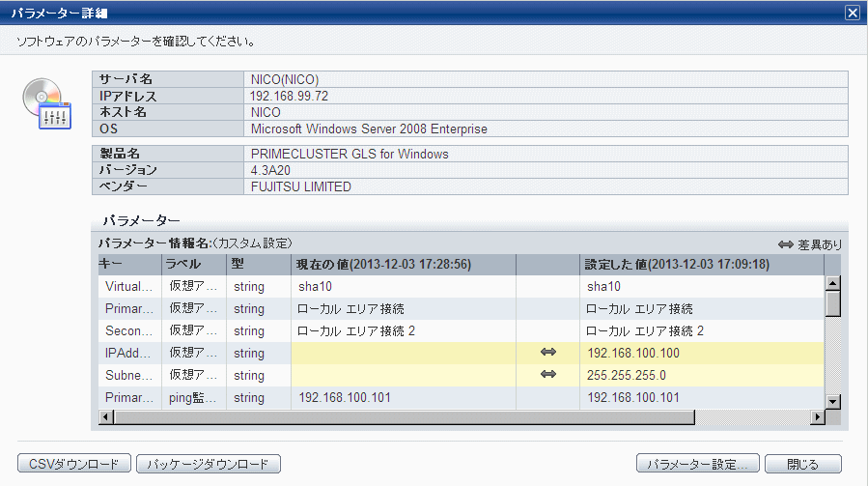The image size is (868, 486).
Task: Select the Secon... key cell
Action: point(129,330)
